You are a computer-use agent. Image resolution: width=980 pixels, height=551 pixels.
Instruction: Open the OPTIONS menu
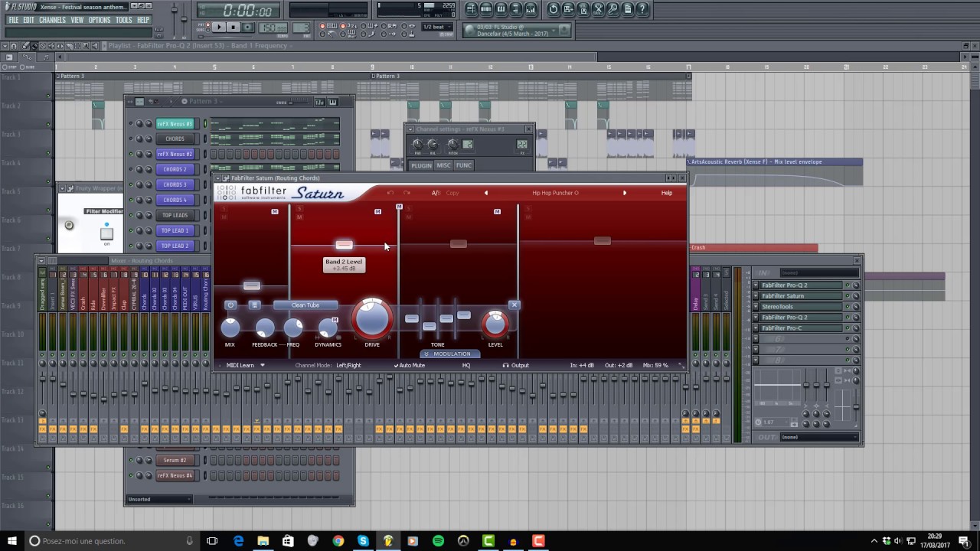coord(100,20)
